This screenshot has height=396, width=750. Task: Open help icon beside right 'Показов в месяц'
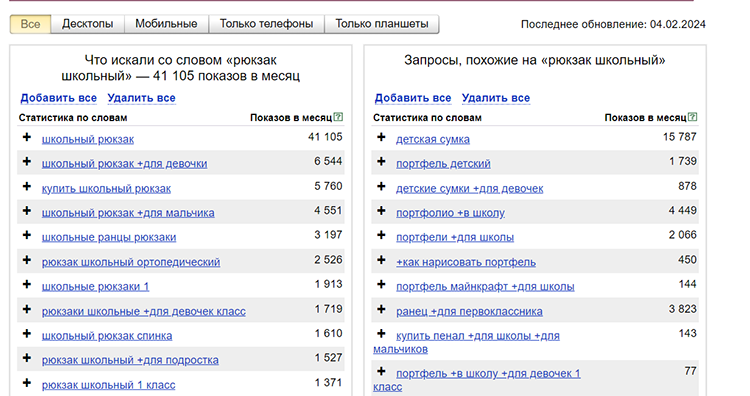pyautogui.click(x=693, y=117)
